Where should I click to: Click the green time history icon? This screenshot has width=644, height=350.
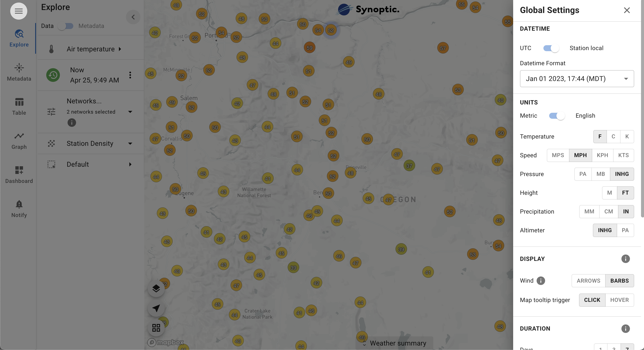coord(53,75)
